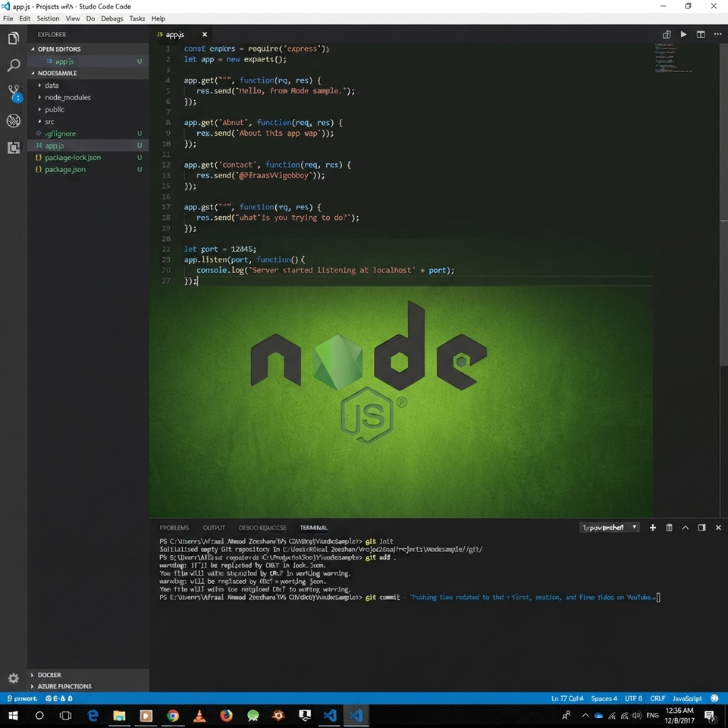Kill terminal with trash icon

pos(669,528)
